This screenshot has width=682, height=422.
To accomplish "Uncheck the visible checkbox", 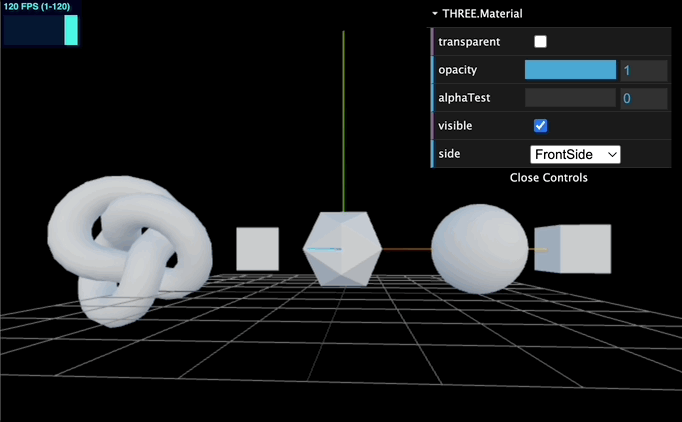I will pos(540,126).
